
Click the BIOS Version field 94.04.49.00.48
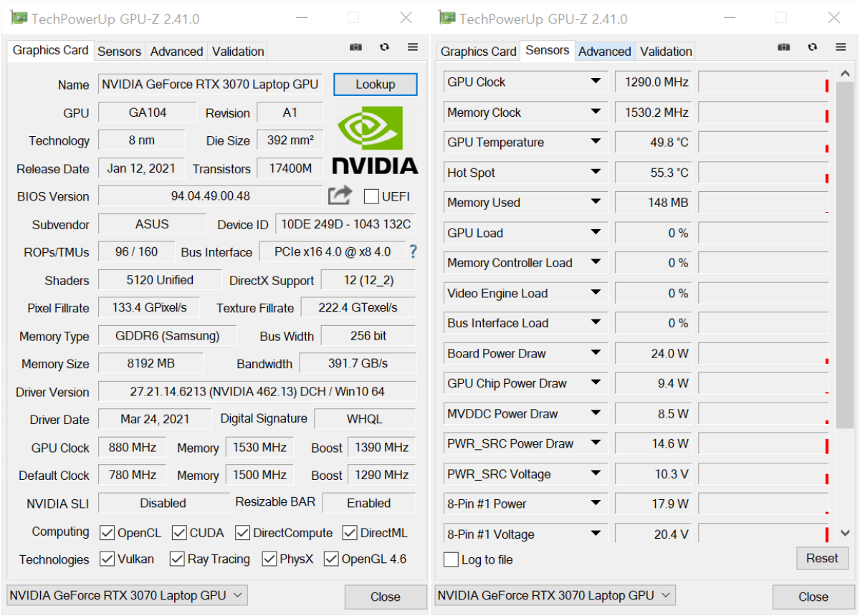pos(211,196)
